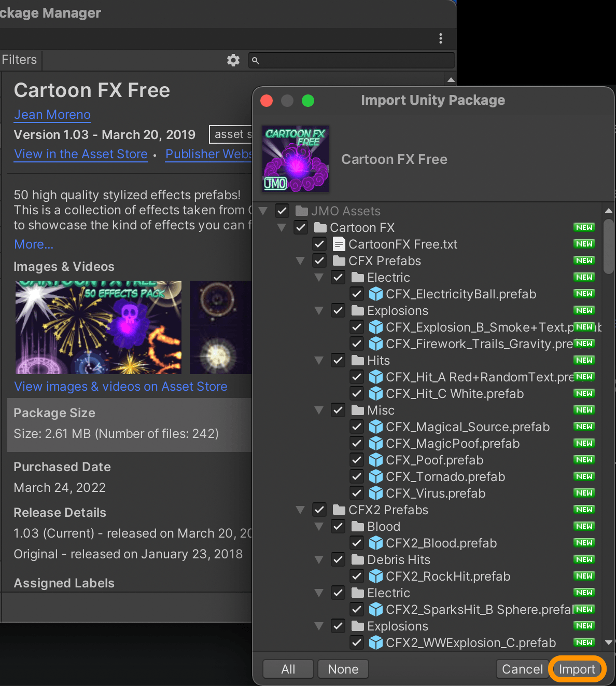The image size is (616, 686).
Task: Select the CFX2_Blood.prefab cube icon
Action: (376, 543)
